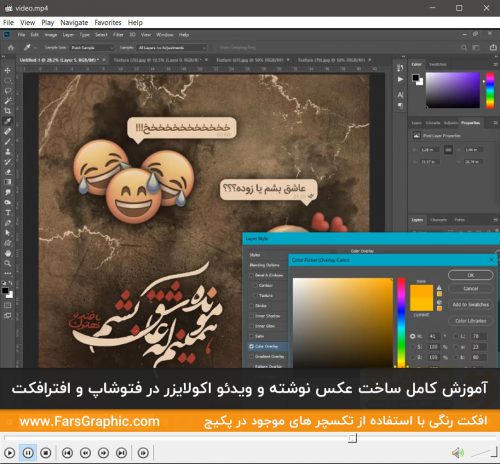Select the Eyedropper tool in the left toolbar
Image resolution: width=500 pixels, height=464 pixels.
[7, 121]
